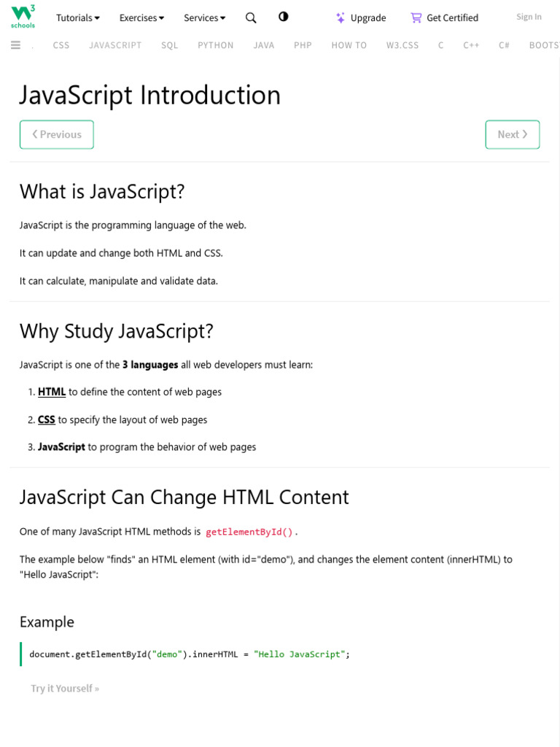Screen dimensions: 560x747
Task: Open the SQL topic tab
Action: click(170, 45)
